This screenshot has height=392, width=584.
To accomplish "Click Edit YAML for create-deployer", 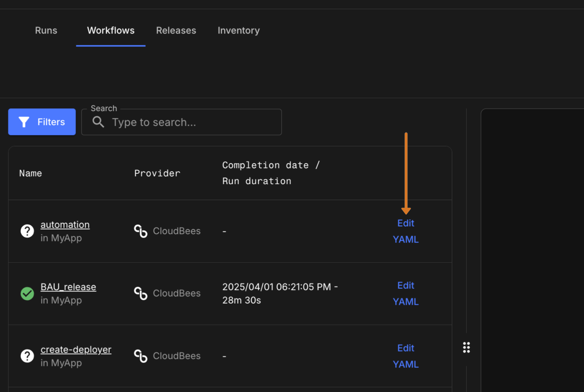I will [405, 356].
